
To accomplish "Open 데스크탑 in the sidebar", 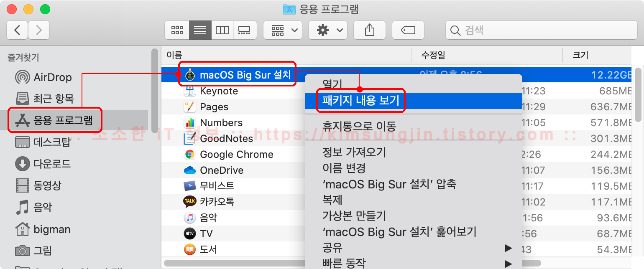I will pyautogui.click(x=43, y=142).
